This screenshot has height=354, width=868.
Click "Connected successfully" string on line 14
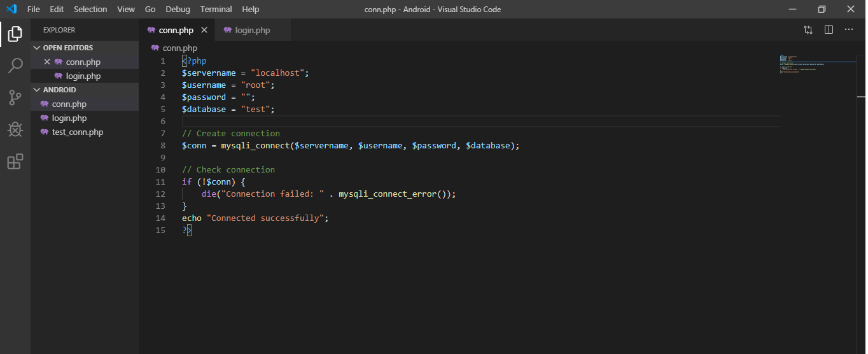[x=265, y=218]
